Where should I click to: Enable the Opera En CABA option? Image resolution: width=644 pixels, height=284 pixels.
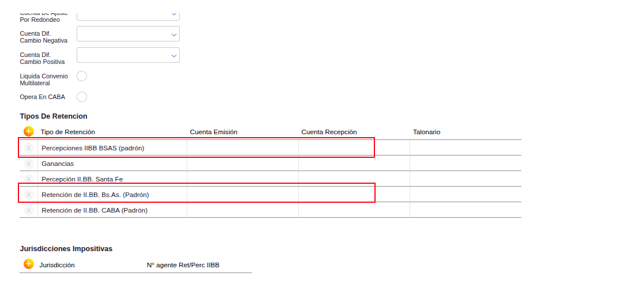pos(82,97)
